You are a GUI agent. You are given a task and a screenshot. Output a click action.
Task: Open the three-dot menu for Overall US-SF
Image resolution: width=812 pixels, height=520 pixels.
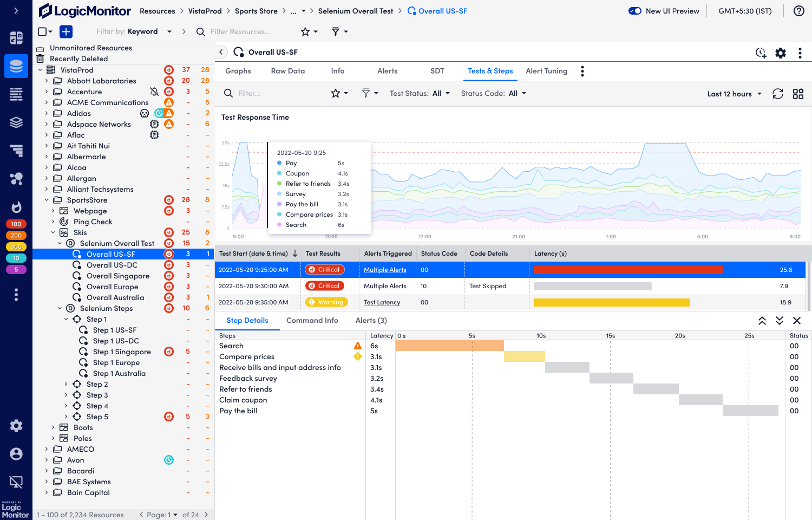pos(800,53)
